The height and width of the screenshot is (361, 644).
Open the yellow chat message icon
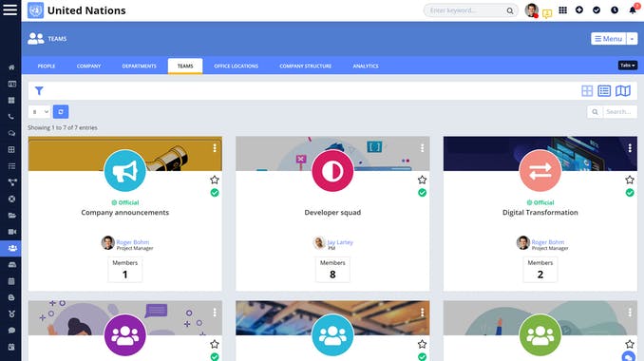[x=547, y=14]
